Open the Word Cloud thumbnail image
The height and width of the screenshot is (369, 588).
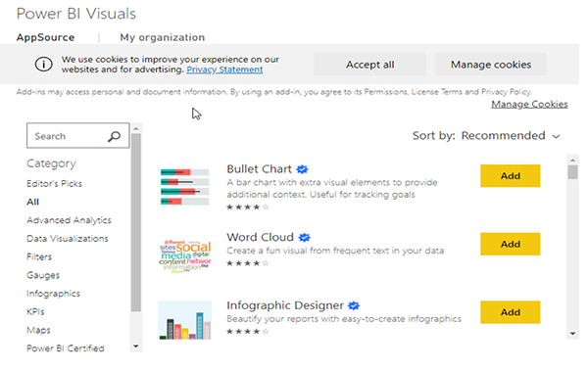[x=185, y=256]
